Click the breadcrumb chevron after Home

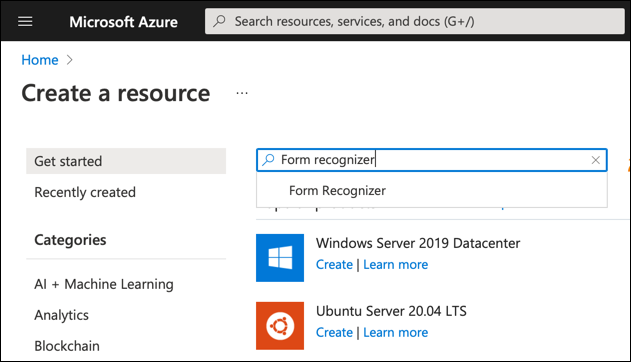70,60
